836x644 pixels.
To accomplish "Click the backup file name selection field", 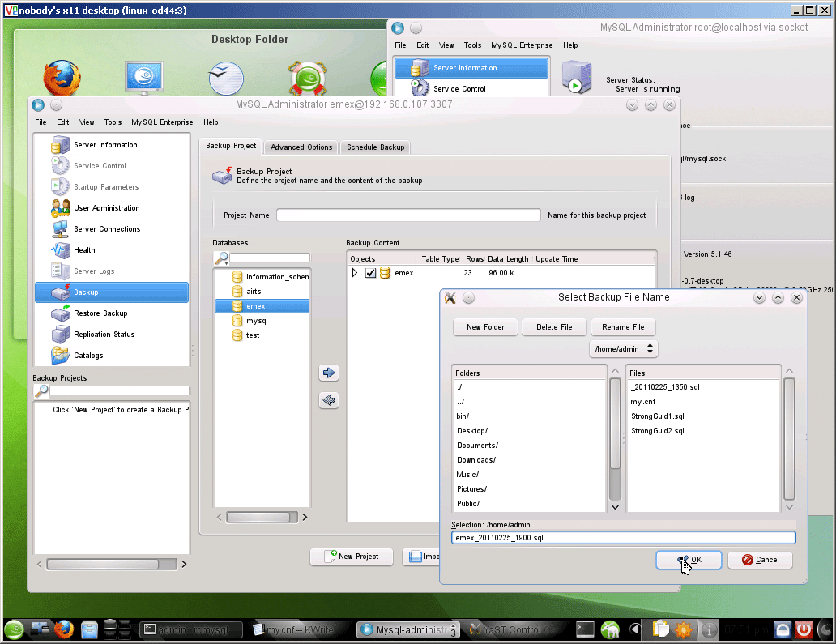I will pyautogui.click(x=623, y=537).
